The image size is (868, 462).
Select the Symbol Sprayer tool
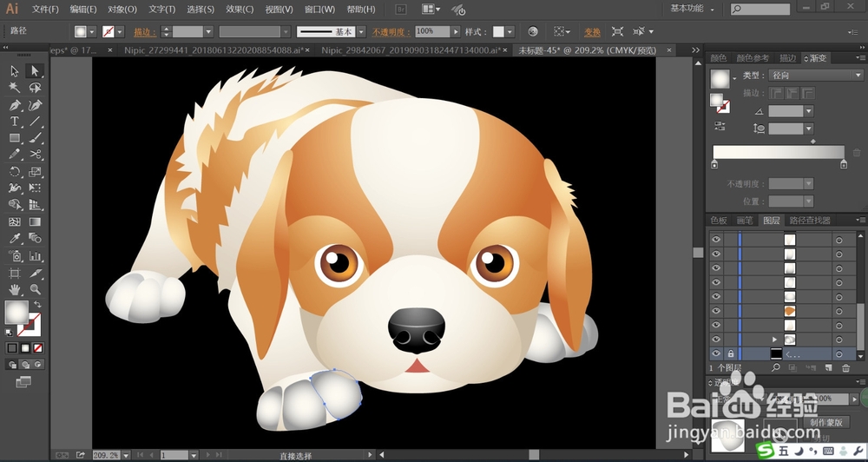tap(15, 256)
